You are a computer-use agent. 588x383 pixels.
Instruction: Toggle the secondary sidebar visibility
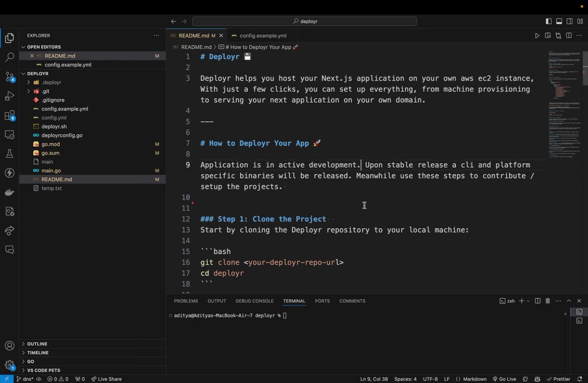point(570,21)
